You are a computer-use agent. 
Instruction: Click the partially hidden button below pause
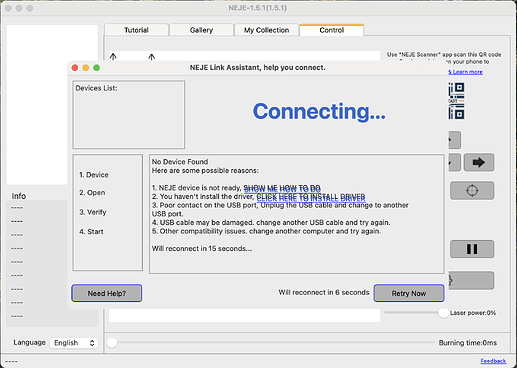471,280
